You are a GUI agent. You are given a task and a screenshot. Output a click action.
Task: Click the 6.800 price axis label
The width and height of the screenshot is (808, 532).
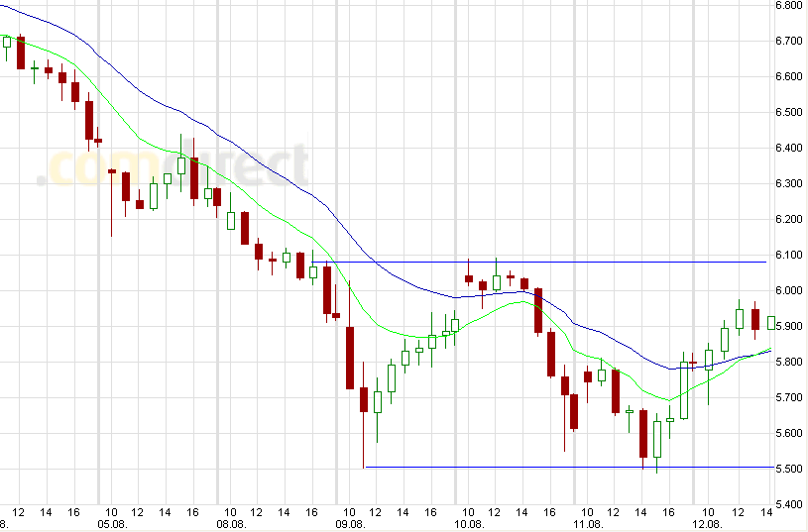789,5
